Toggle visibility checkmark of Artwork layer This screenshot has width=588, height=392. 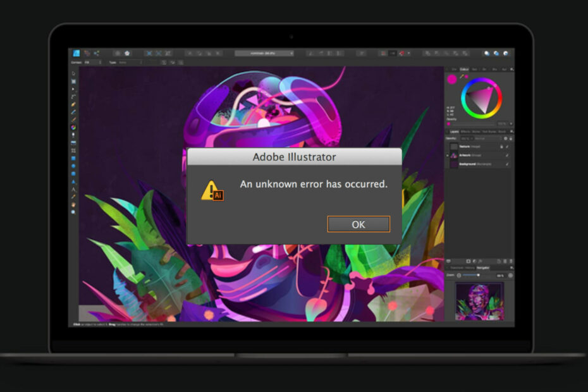tap(507, 156)
